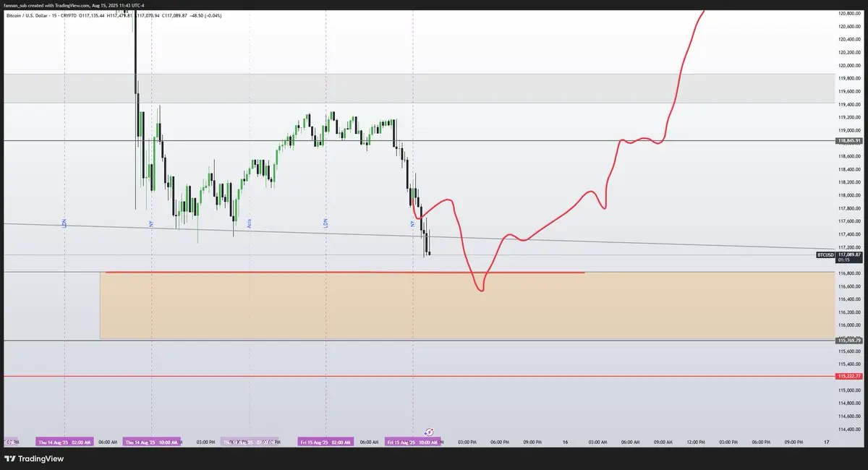868x470 pixels.
Task: Click the 01:15 candle countdown timer
Action: point(843,260)
